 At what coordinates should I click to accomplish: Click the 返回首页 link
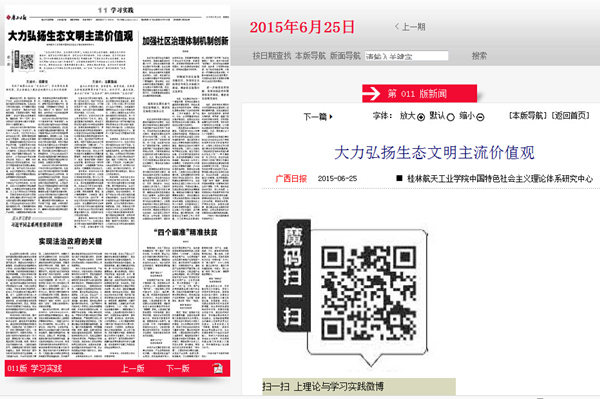pyautogui.click(x=570, y=116)
